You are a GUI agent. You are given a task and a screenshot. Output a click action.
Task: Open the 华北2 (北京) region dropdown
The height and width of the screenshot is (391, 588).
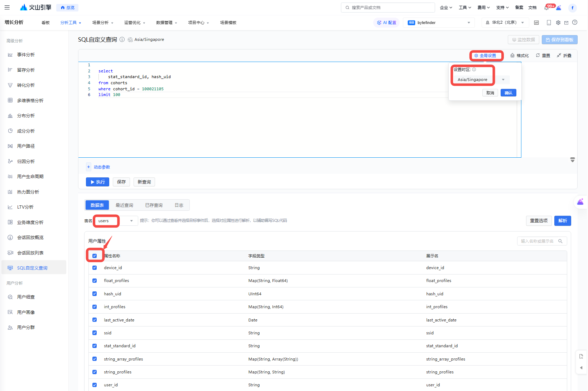[x=505, y=23]
